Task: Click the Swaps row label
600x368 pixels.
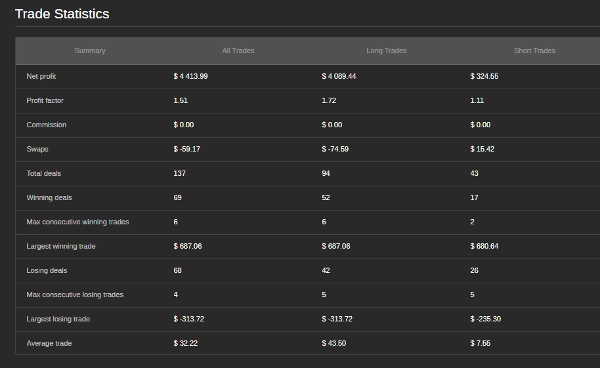Action: (x=37, y=149)
